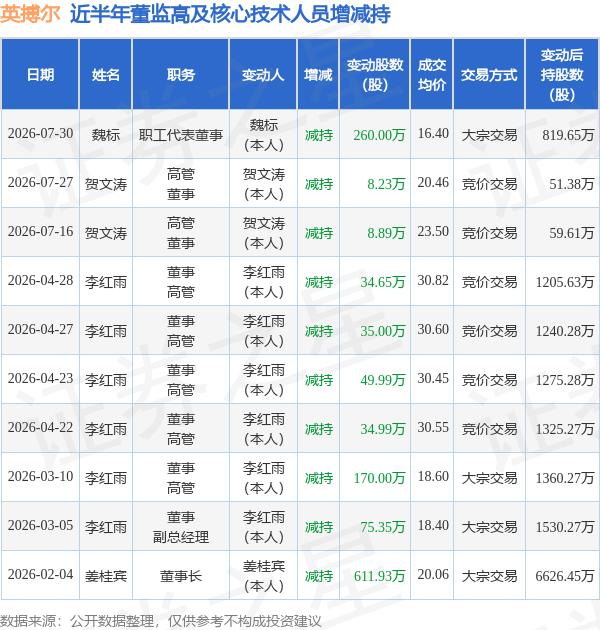The image size is (600, 630).
Task: Click the 变动人 column header
Action: [263, 75]
